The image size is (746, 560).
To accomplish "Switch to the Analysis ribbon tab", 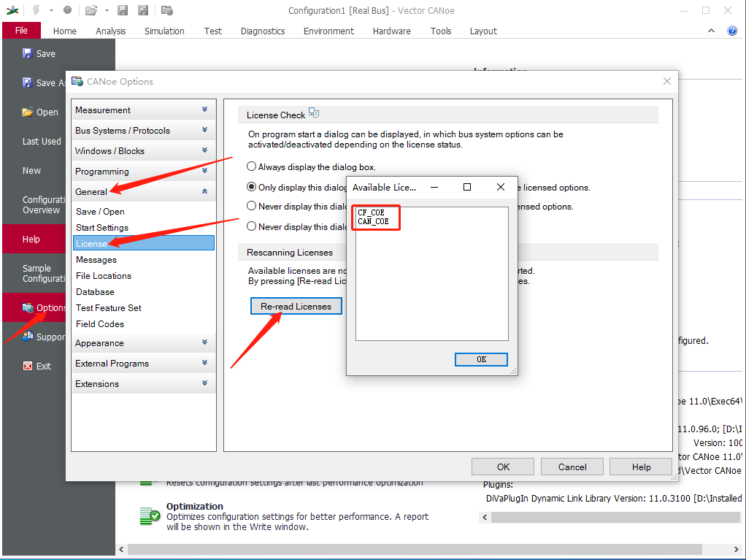I will click(x=110, y=31).
